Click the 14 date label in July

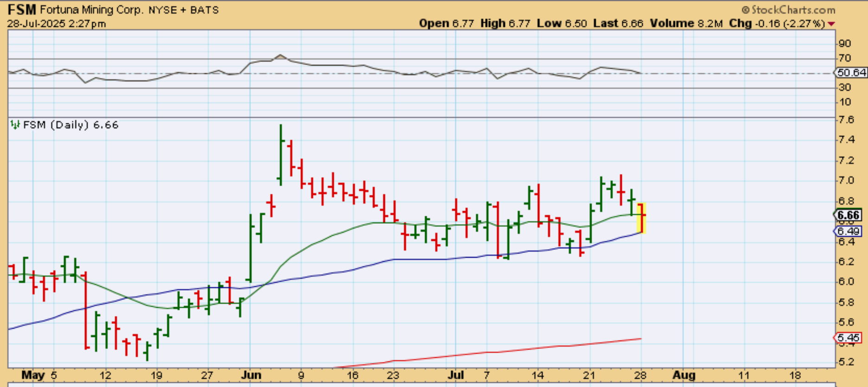tap(538, 375)
